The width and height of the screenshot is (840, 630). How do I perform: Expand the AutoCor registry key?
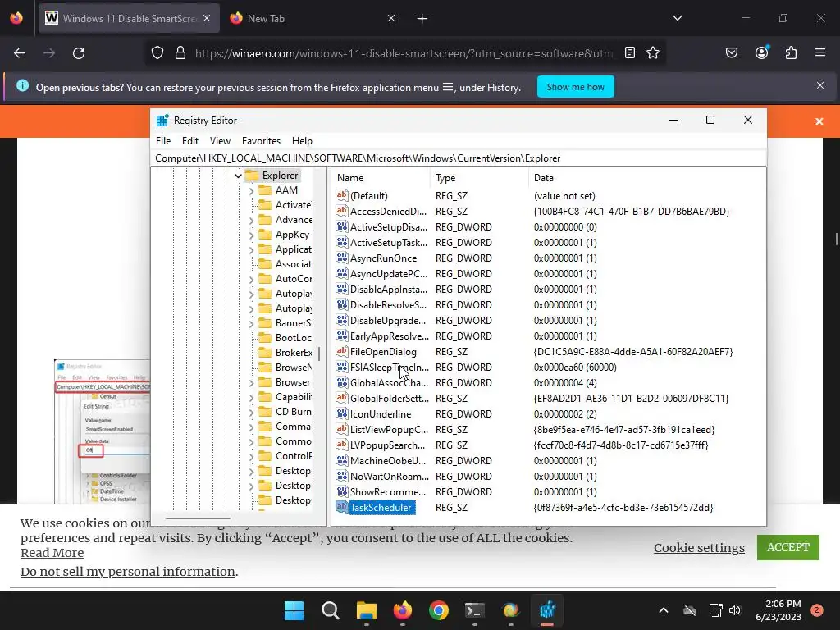pyautogui.click(x=251, y=280)
